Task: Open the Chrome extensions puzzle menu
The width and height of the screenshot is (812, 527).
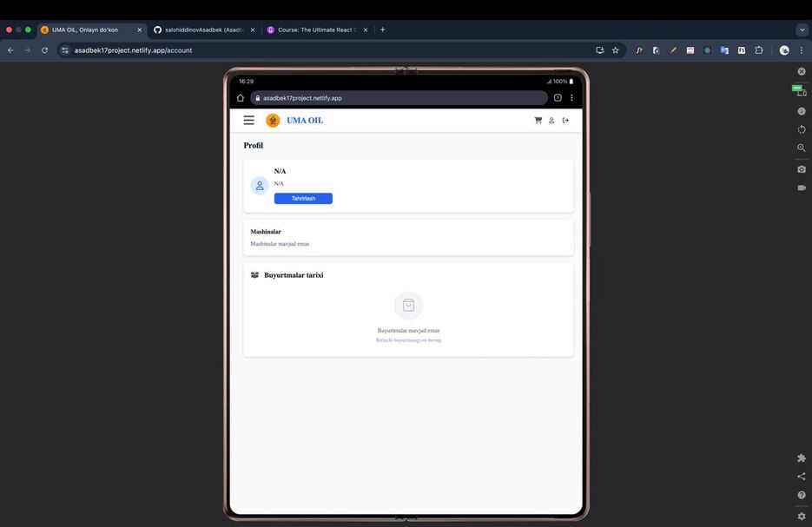Action: coord(758,50)
